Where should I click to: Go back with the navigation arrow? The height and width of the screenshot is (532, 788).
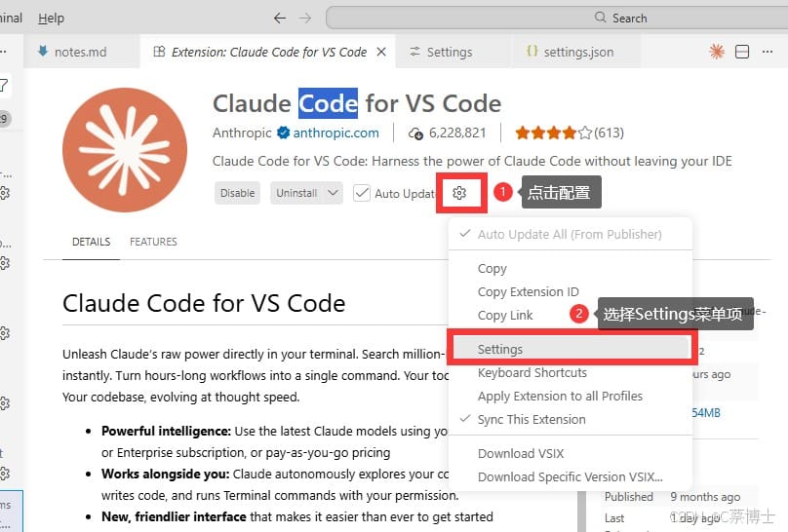pyautogui.click(x=280, y=19)
